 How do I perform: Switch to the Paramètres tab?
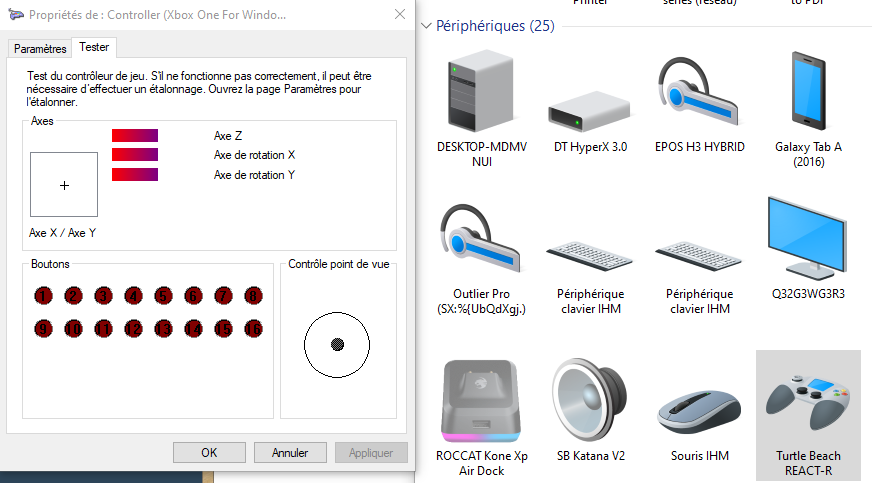[x=40, y=49]
